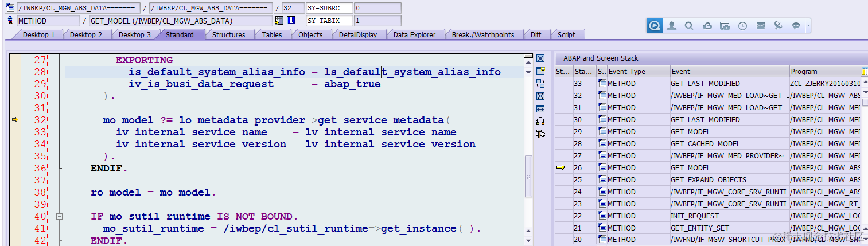Image resolution: width=868 pixels, height=246 pixels.
Task: Collapse the IF block at line 40
Action: click(x=59, y=217)
